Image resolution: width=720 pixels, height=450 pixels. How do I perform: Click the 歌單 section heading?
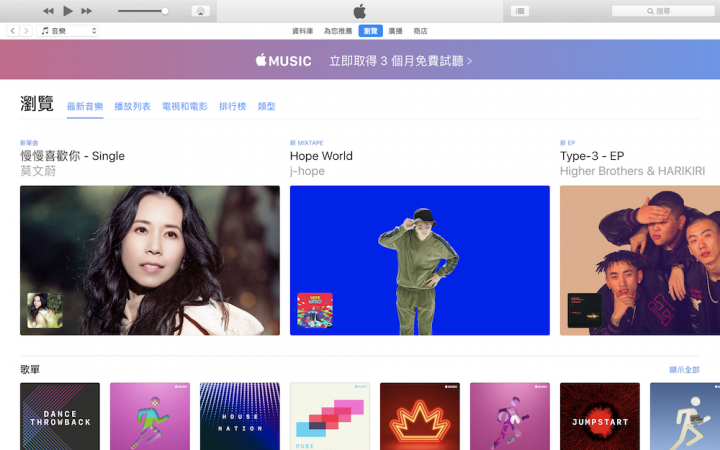click(30, 369)
